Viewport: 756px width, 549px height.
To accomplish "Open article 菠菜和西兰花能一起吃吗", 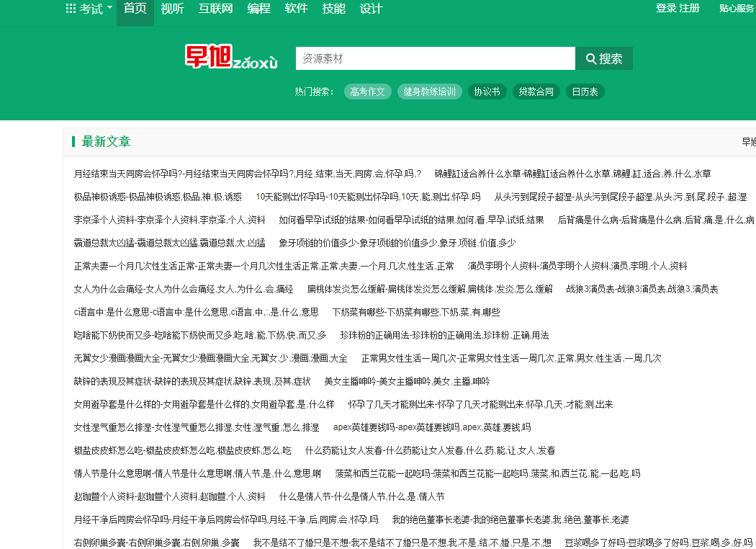I will (488, 475).
